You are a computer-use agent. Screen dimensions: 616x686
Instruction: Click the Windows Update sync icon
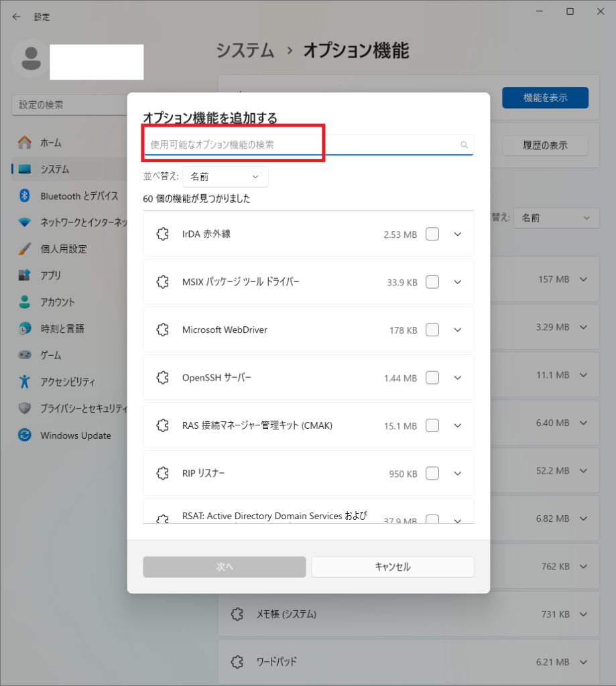point(25,435)
